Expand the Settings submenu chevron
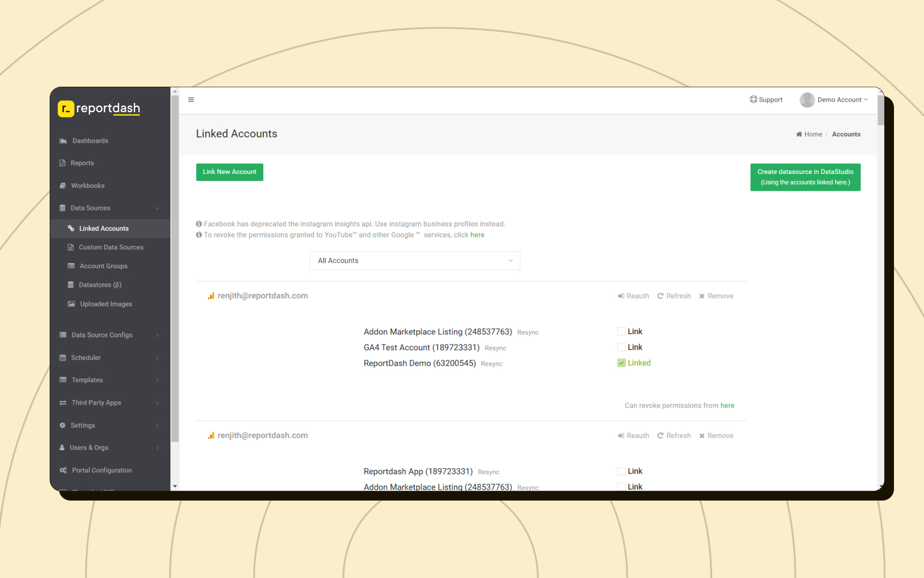The image size is (924, 578). point(157,425)
